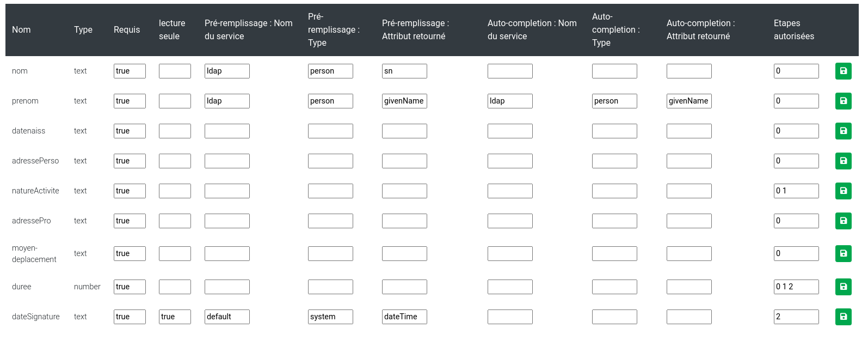
Task: Click the Requis field for nom
Action: tap(130, 71)
